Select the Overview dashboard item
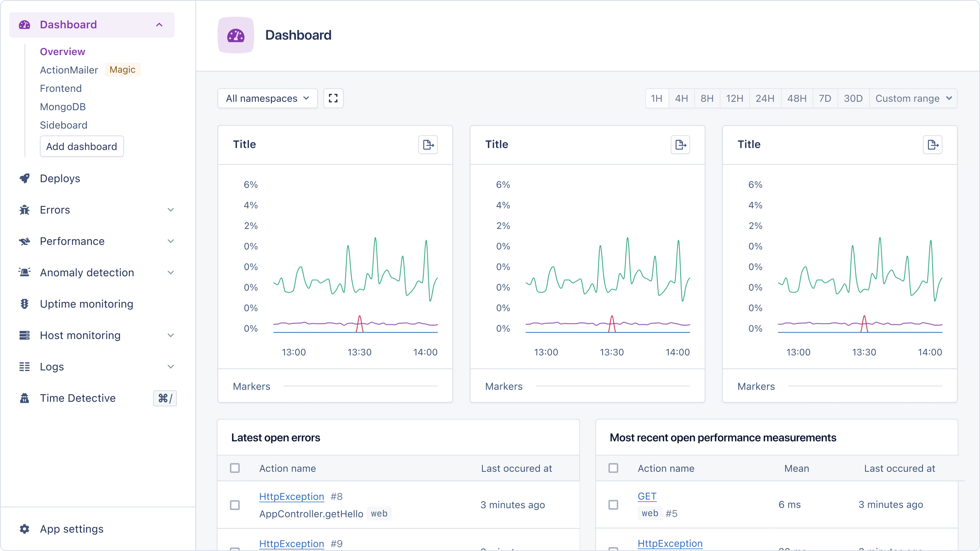The image size is (980, 551). (x=62, y=51)
